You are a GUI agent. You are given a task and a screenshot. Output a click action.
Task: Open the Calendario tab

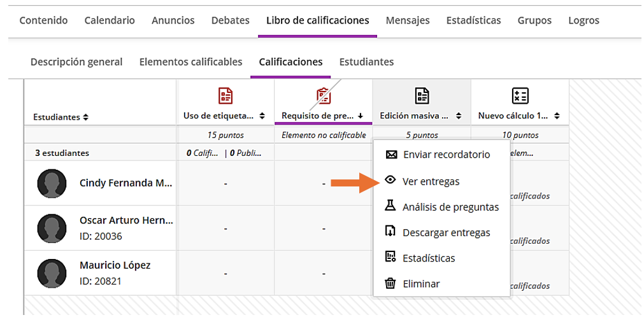pyautogui.click(x=110, y=20)
